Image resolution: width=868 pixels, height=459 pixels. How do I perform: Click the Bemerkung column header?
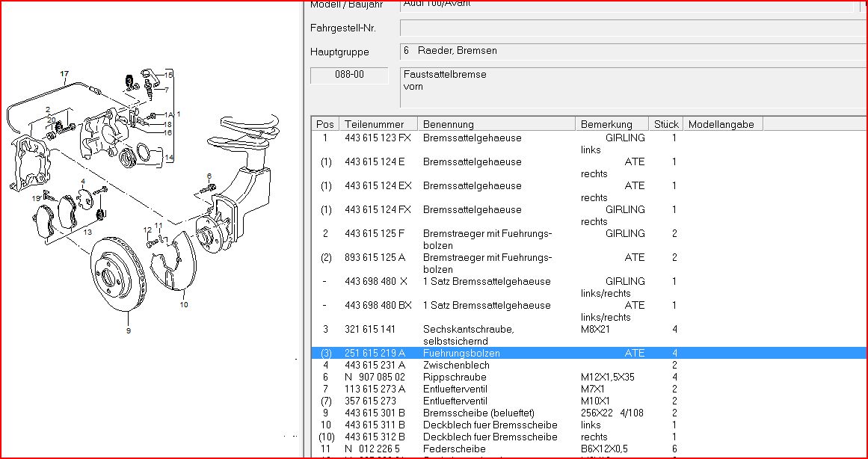606,124
